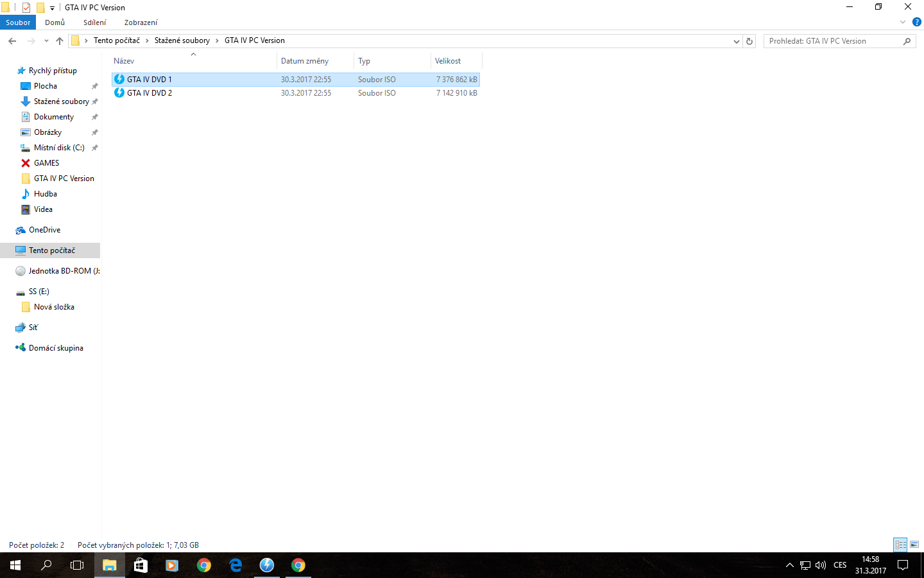This screenshot has width=924, height=578.
Task: Click Stažené soubory in the address breadcrumb
Action: pyautogui.click(x=182, y=40)
